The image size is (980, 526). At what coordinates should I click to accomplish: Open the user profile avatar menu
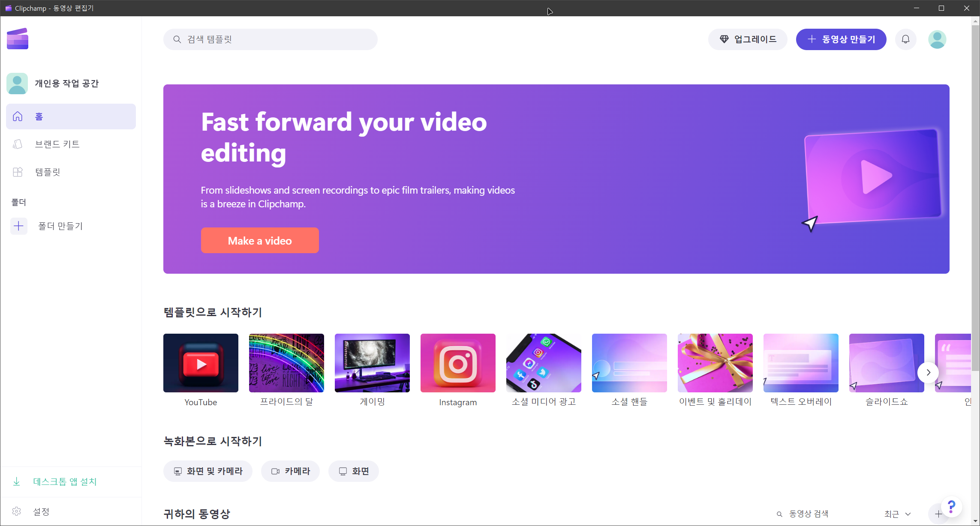[937, 39]
